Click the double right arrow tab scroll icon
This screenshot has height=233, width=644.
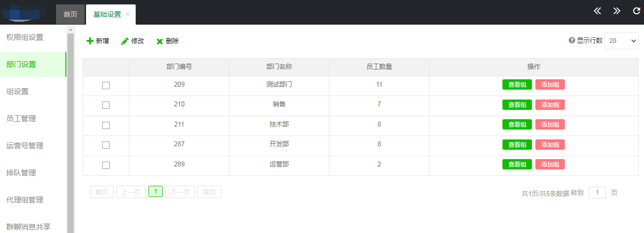[616, 11]
